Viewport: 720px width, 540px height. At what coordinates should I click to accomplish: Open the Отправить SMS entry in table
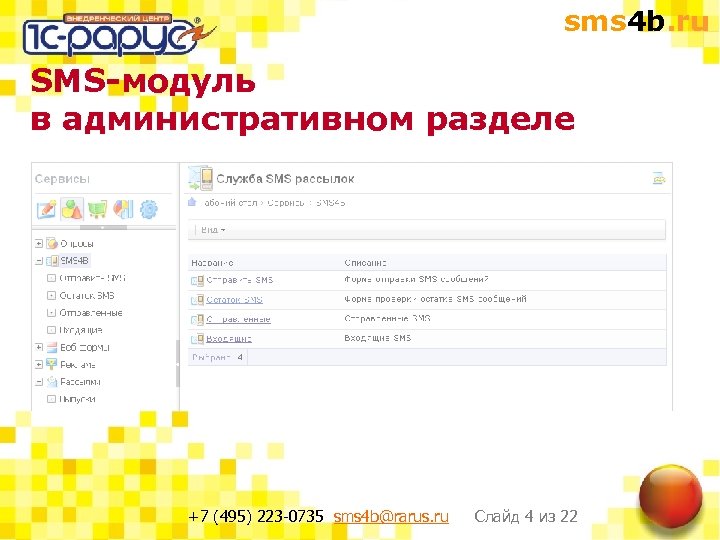[x=240, y=280]
